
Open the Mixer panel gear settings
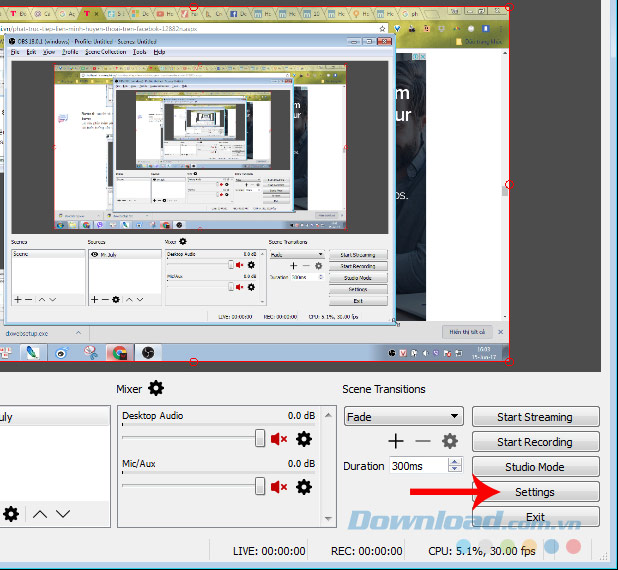click(x=156, y=388)
